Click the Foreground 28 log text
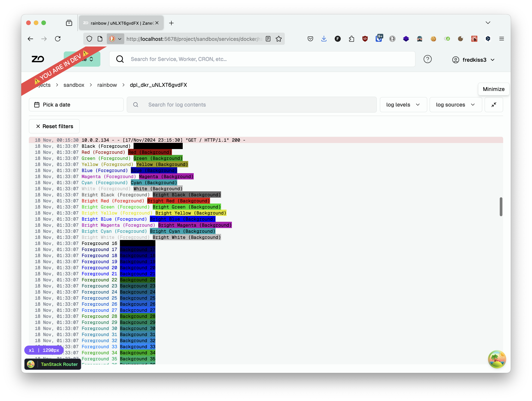Image resolution: width=532 pixels, height=401 pixels. point(99,316)
